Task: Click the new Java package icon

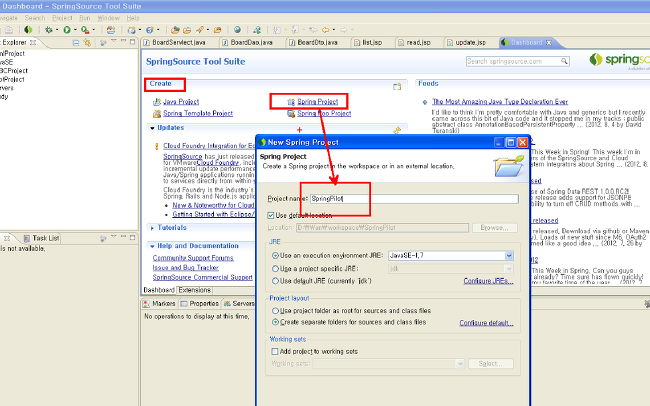Action: [x=131, y=30]
